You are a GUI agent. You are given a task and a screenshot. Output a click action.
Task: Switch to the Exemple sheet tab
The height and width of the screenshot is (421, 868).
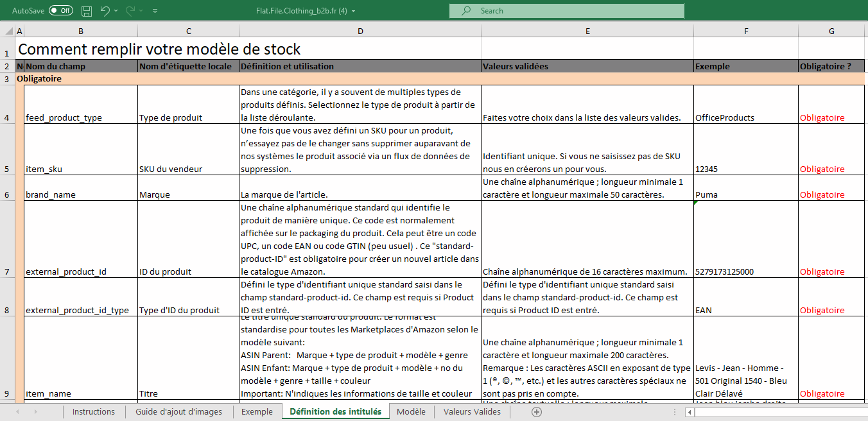[257, 412]
